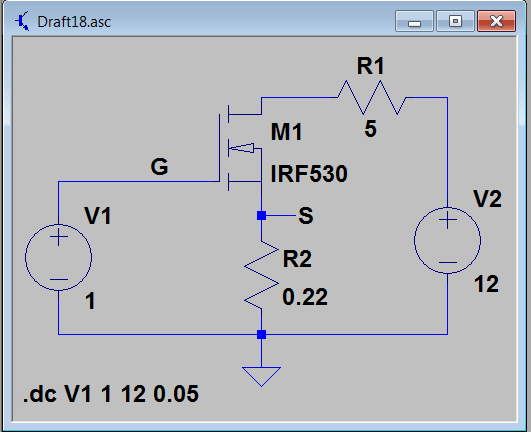Click the .dc V1 1 12 0.05 directive
Screen dimensions: 531x432
pos(111,394)
